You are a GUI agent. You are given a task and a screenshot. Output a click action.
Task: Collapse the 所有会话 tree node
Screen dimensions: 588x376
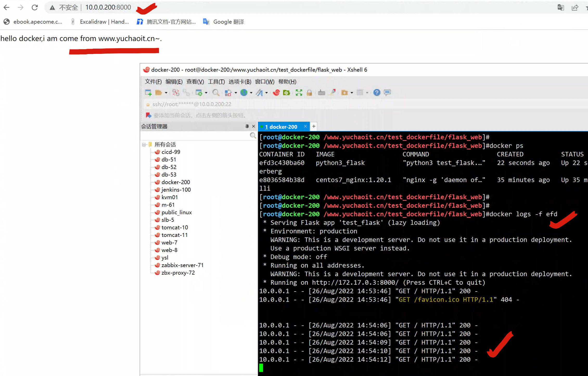click(144, 145)
